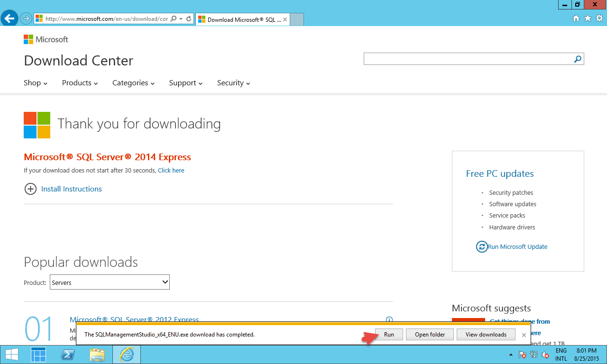Click the 'Security patches' list item
Image resolution: width=607 pixels, height=364 pixels.
(511, 193)
